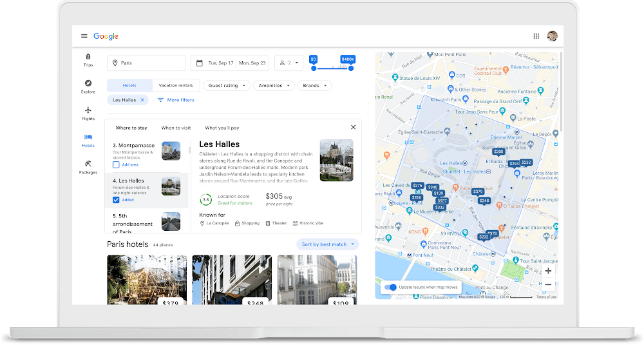Close the Where to stay panel
The height and width of the screenshot is (345, 644).
coord(353,127)
